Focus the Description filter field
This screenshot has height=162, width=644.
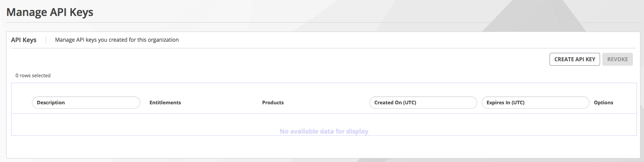point(86,103)
